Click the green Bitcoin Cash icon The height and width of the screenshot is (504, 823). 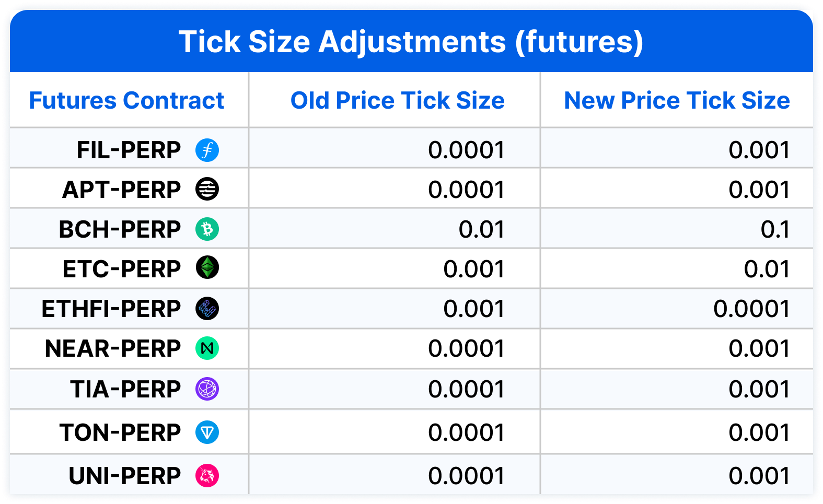[207, 229]
